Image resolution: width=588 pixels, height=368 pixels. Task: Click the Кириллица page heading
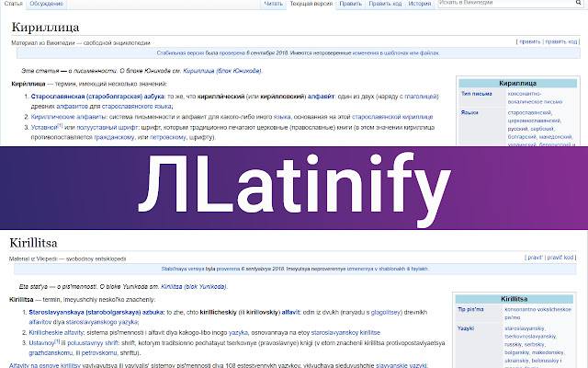pos(45,27)
